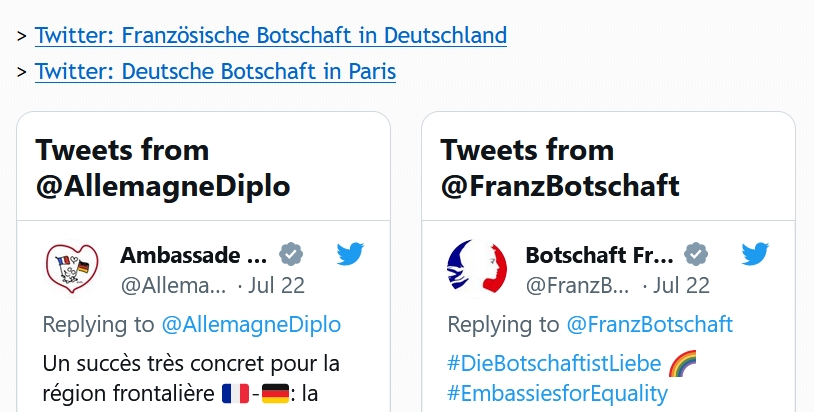The width and height of the screenshot is (814, 412).
Task: Open Jul 22 timestamp on AllemagneDiplo tweet
Action: point(276,285)
